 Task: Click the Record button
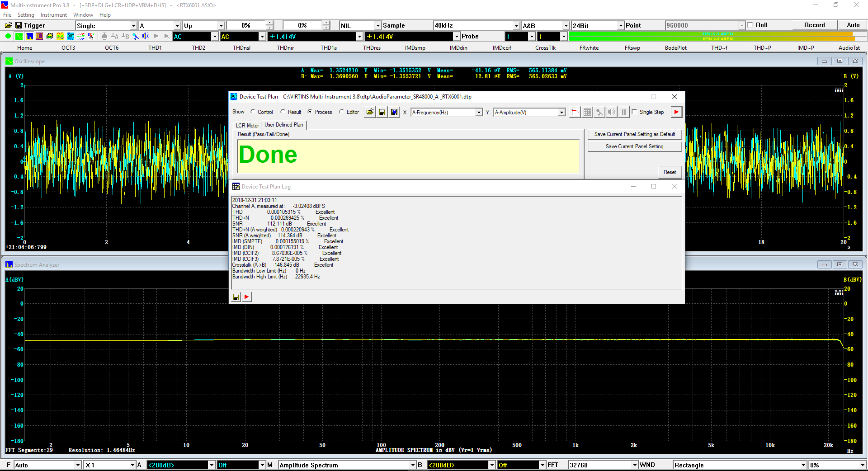tap(814, 25)
